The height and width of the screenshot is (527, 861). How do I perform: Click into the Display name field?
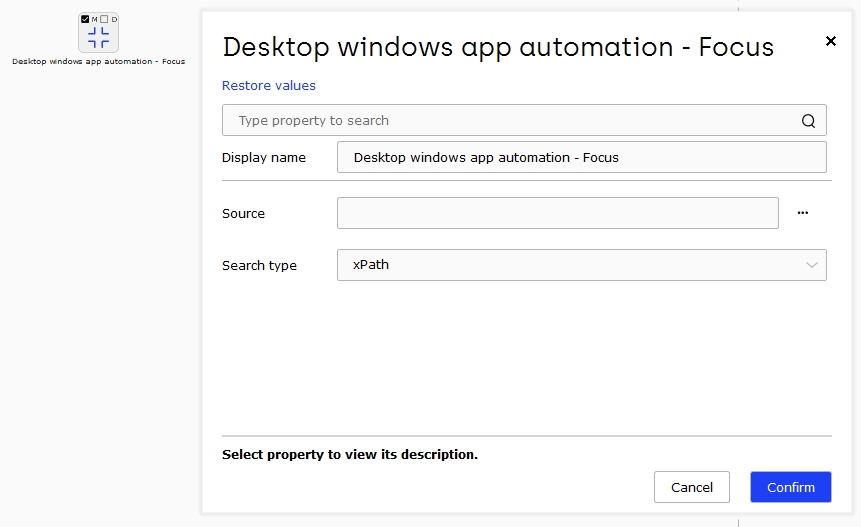tap(582, 158)
